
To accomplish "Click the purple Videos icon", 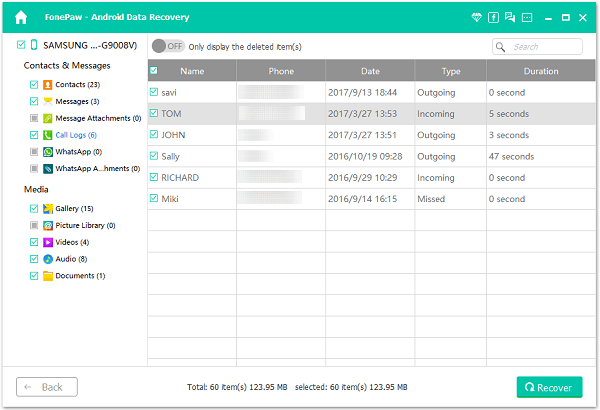I will (47, 242).
